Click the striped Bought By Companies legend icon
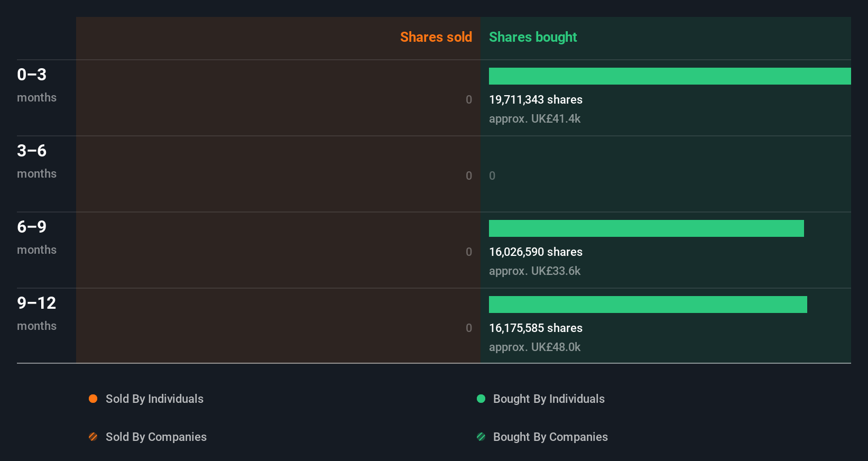 click(481, 437)
